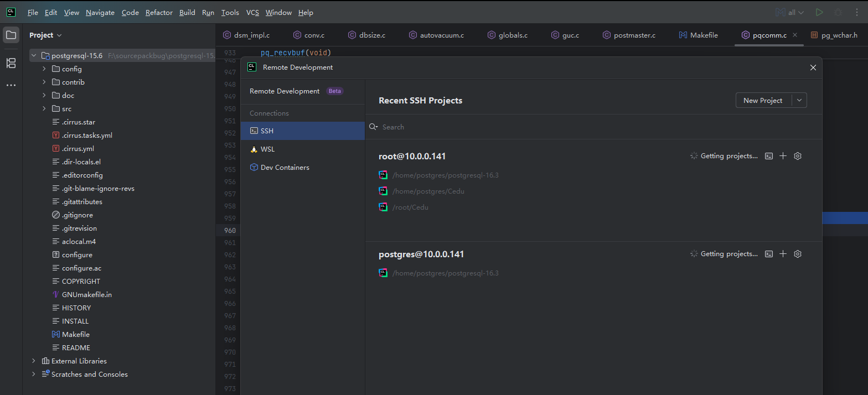Click editor gutter line number 960
The image size is (868, 395).
(229, 230)
